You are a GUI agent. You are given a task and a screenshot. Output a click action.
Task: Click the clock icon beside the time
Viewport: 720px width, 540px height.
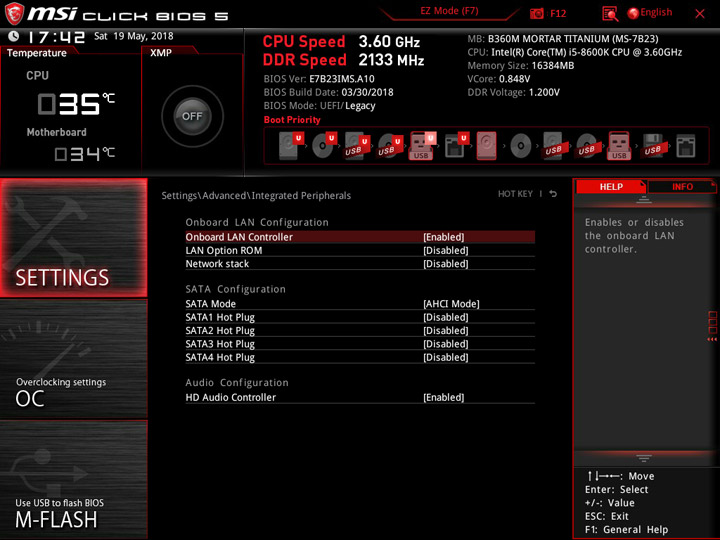[x=14, y=36]
